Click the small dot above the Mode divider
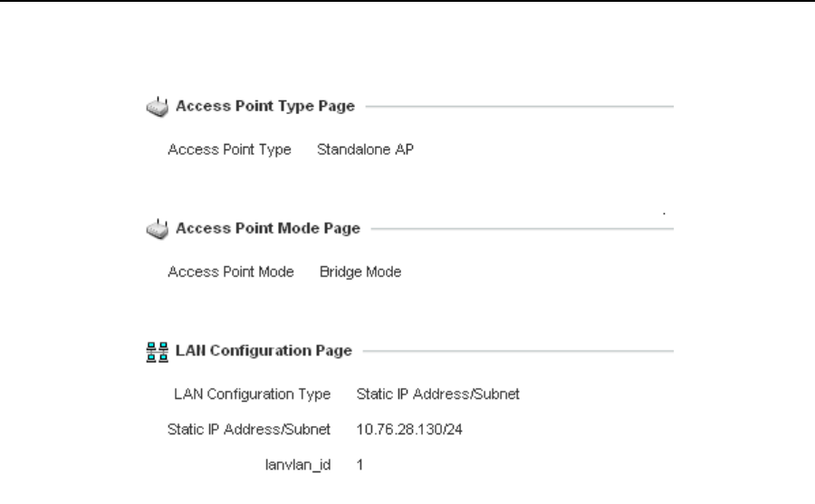This screenshot has height=504, width=815. click(x=666, y=214)
